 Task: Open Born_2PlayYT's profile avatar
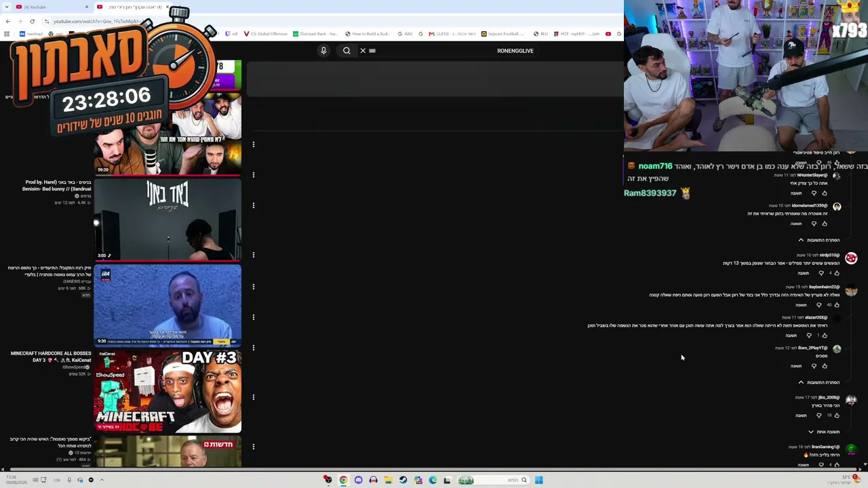(x=837, y=349)
